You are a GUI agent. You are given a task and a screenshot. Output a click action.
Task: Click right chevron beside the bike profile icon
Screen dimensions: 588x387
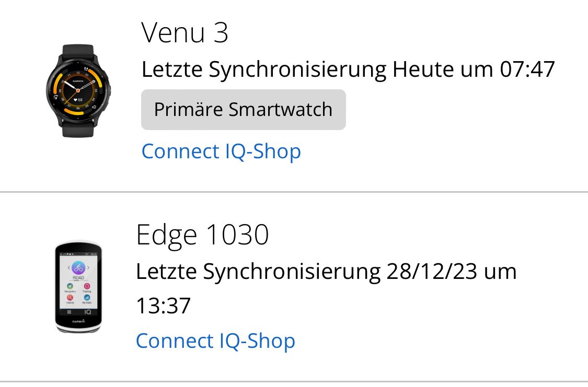(x=89, y=268)
